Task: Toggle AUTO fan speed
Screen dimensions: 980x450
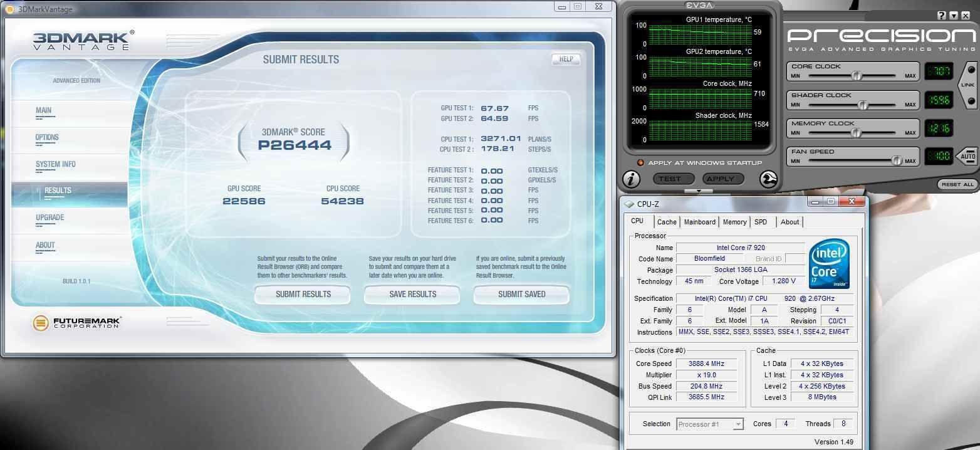Action: pos(968,156)
